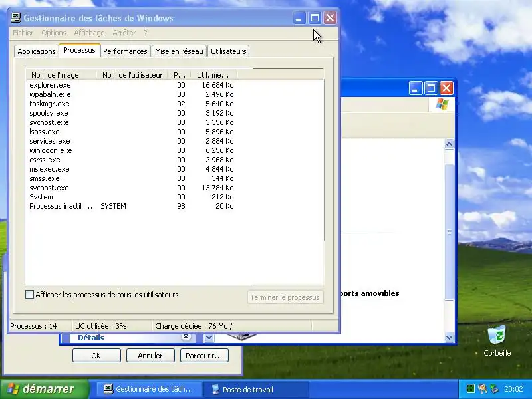Collapse the Détails panel chevron
532x399 pixels.
tap(186, 337)
